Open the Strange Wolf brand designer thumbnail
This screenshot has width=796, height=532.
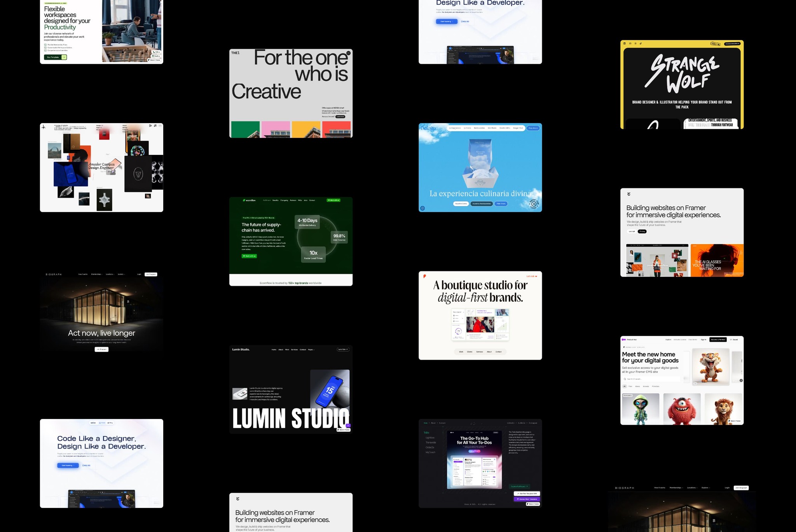pos(682,85)
